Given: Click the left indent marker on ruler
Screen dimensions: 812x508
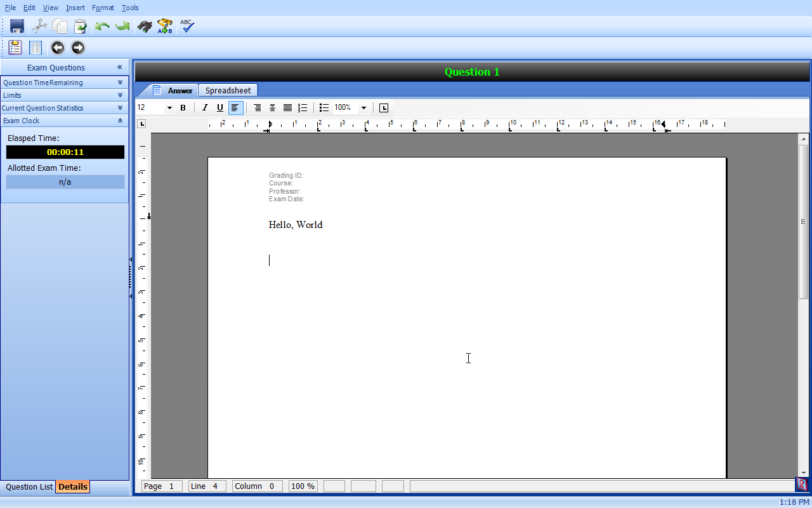Looking at the screenshot, I should click(x=270, y=124).
